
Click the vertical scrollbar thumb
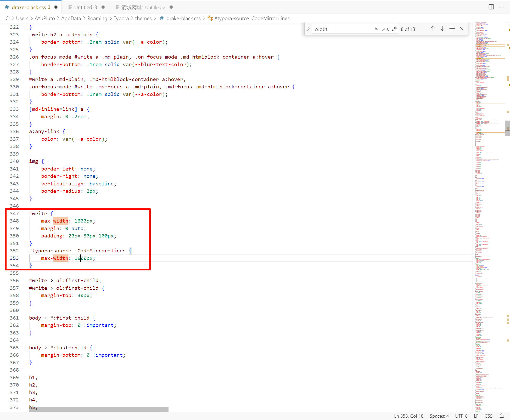click(x=507, y=128)
